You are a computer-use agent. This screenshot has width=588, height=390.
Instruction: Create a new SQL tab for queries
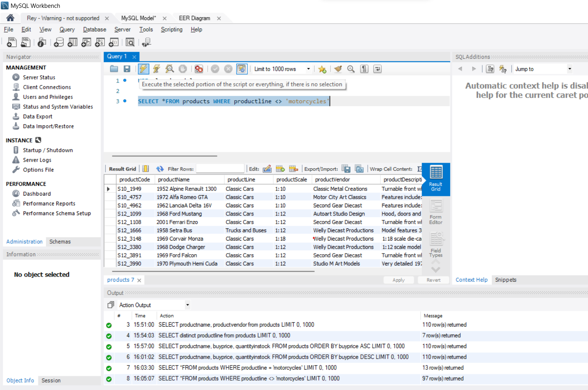(12, 42)
